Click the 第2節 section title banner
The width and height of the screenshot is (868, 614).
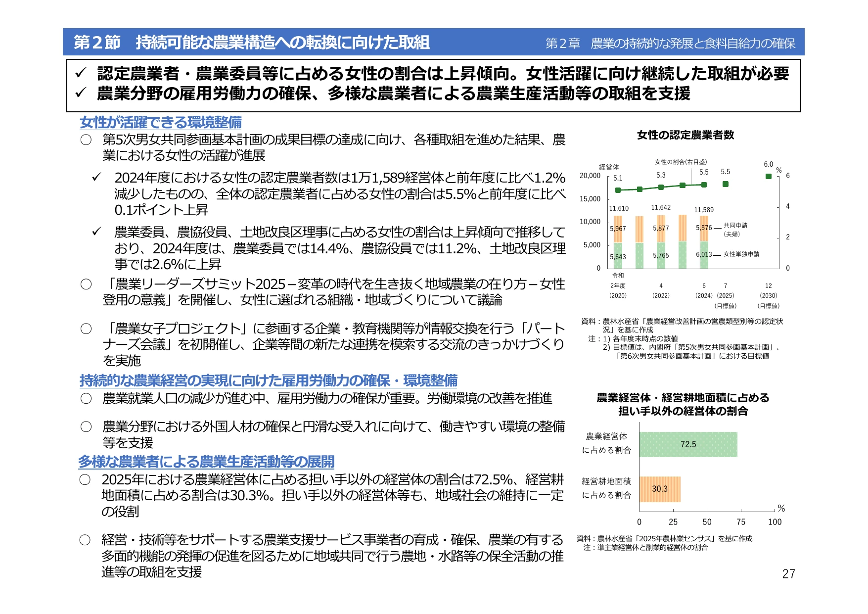(252, 43)
